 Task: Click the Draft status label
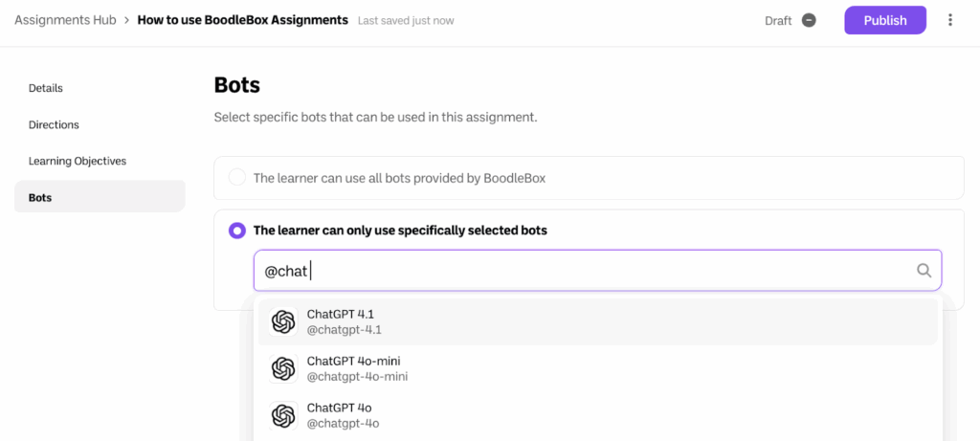click(x=778, y=21)
